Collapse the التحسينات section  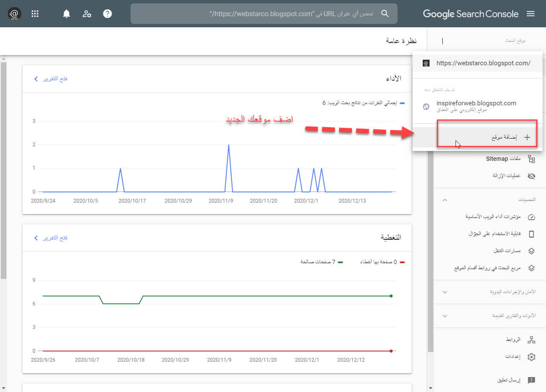(444, 200)
